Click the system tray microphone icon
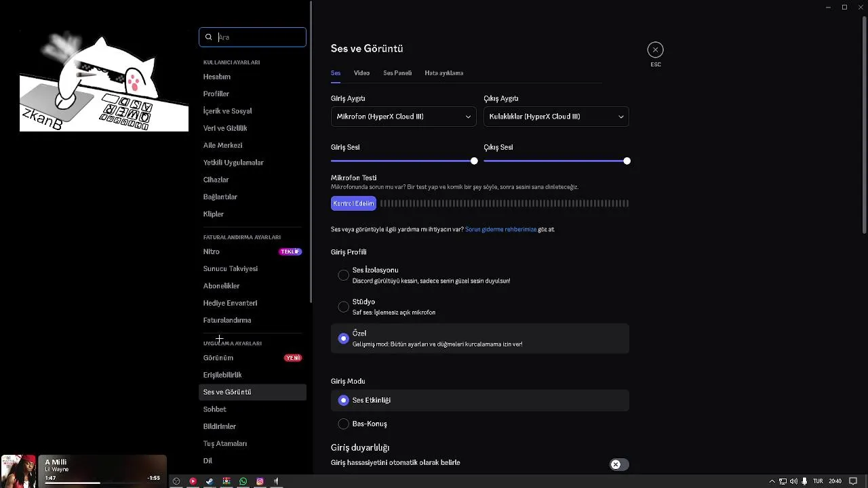868x488 pixels. [x=805, y=481]
